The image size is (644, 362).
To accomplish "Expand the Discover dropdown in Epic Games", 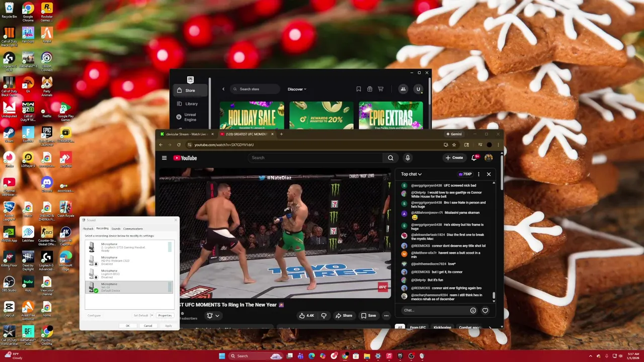I will (x=297, y=89).
